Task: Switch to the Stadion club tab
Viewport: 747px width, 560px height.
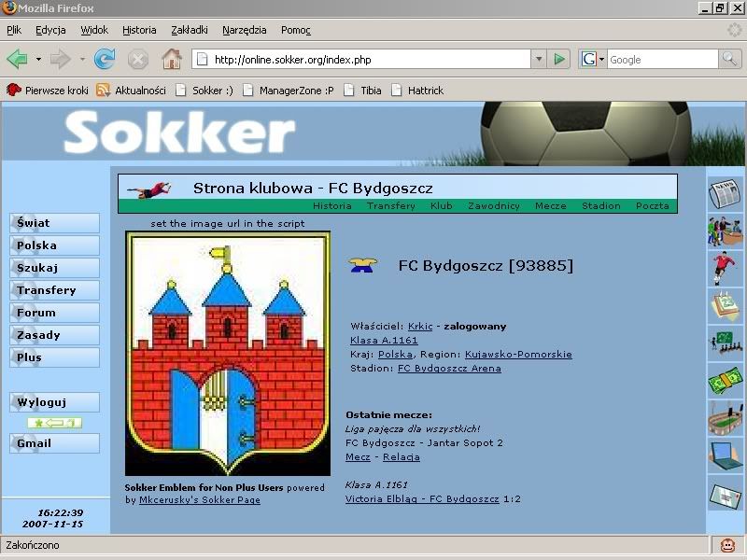Action: [x=600, y=205]
